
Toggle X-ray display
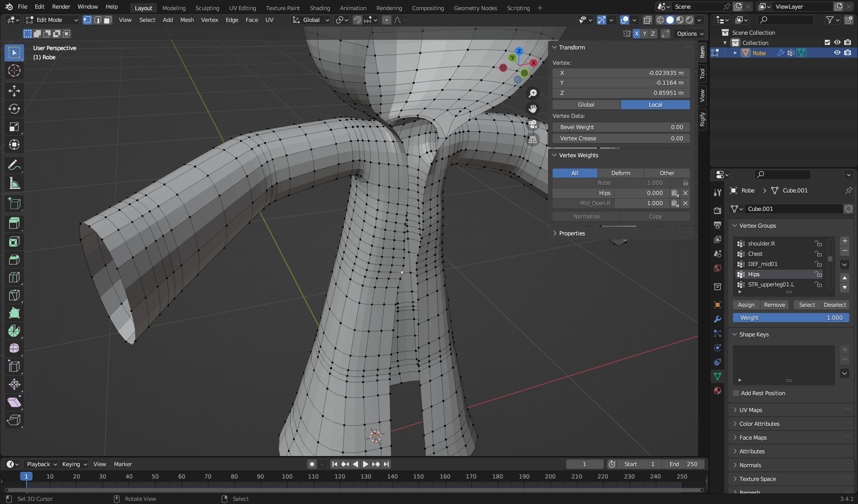647,20
